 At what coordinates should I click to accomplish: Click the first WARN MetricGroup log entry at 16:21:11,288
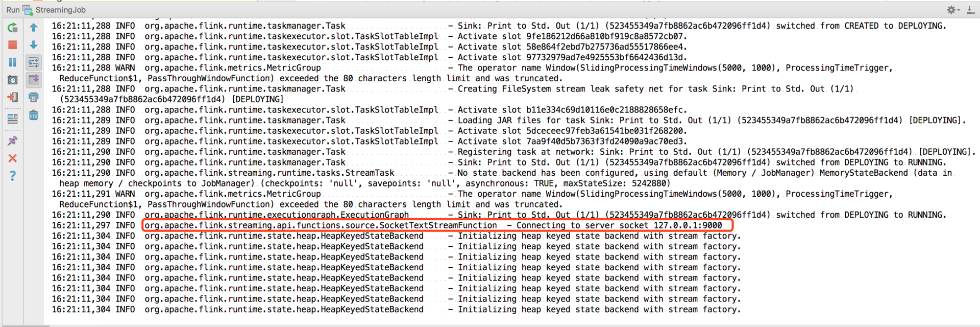click(x=472, y=73)
